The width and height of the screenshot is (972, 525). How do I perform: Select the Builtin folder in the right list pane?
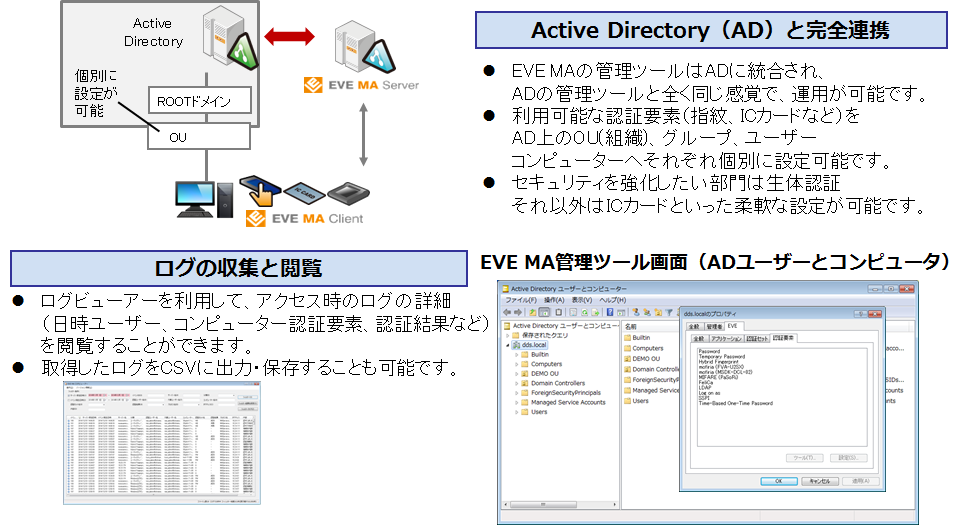637,338
